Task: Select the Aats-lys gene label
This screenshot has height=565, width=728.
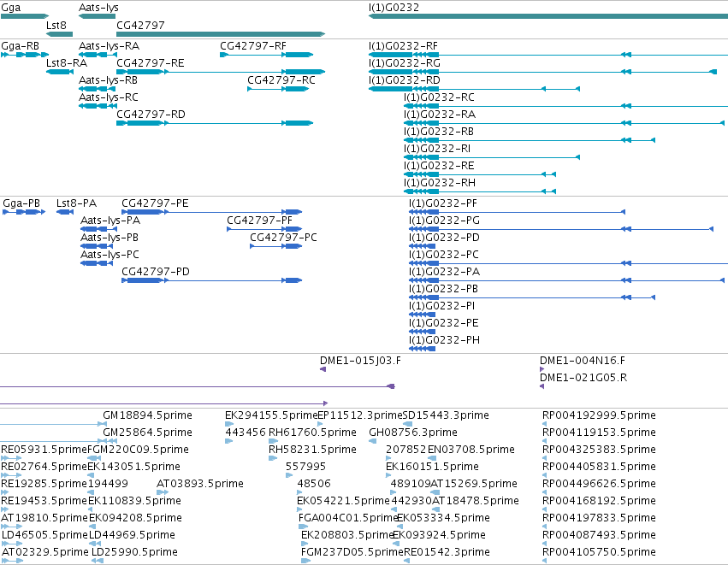Action: pyautogui.click(x=98, y=8)
